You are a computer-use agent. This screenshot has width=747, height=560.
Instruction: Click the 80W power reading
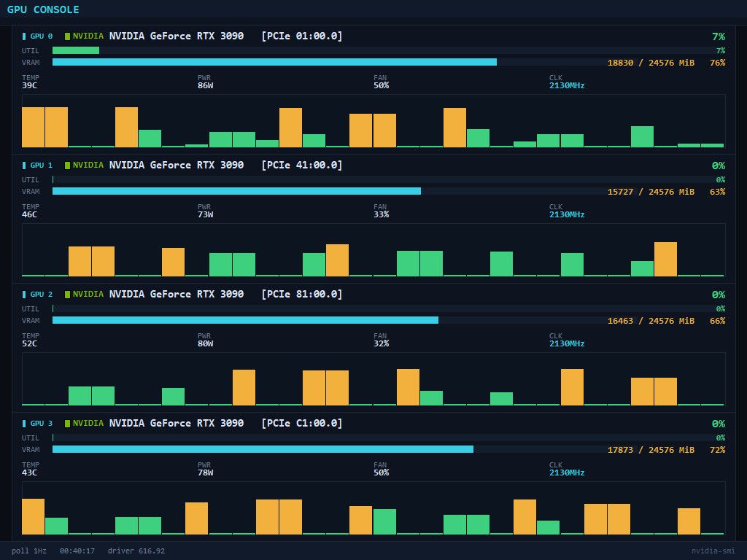[205, 344]
